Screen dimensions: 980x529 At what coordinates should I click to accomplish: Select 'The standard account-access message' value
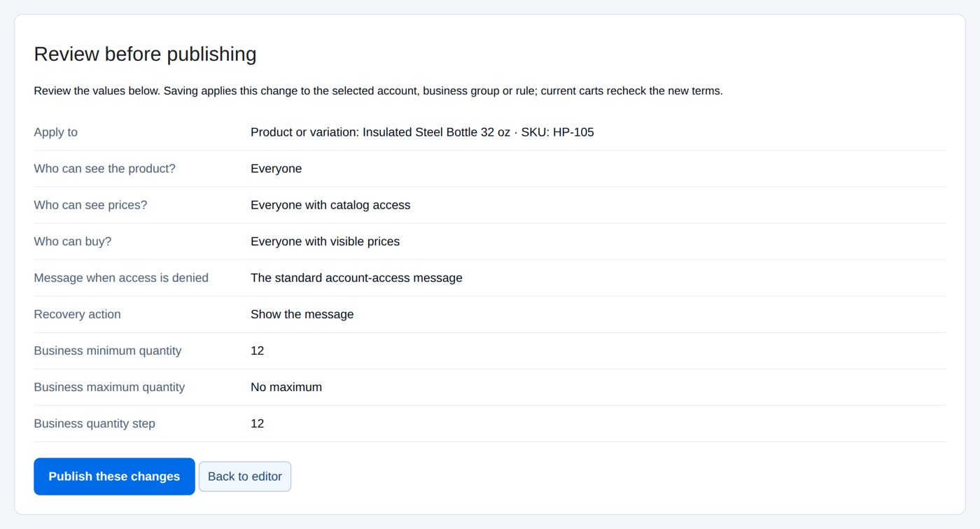coord(356,278)
